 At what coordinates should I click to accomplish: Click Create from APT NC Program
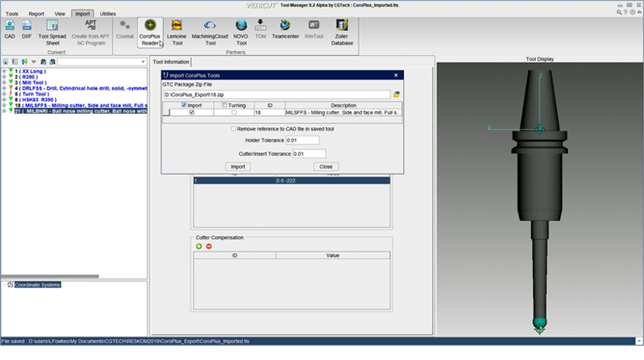[90, 33]
